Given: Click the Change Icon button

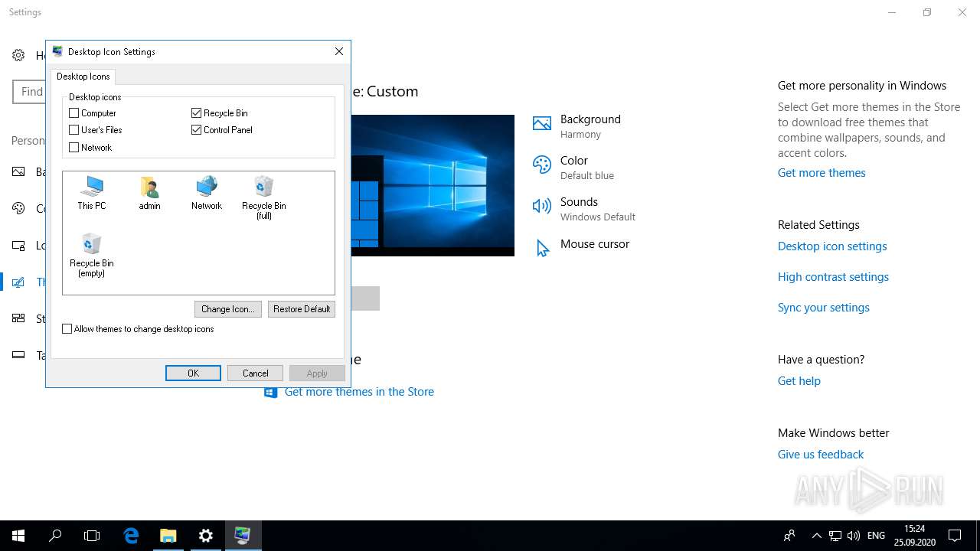Looking at the screenshot, I should point(228,309).
